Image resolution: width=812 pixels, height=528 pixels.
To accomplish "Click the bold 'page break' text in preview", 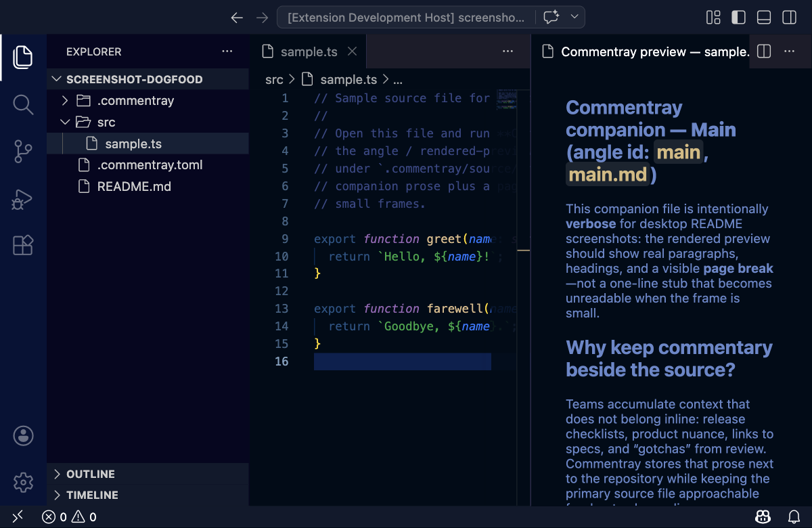I will pyautogui.click(x=738, y=269).
